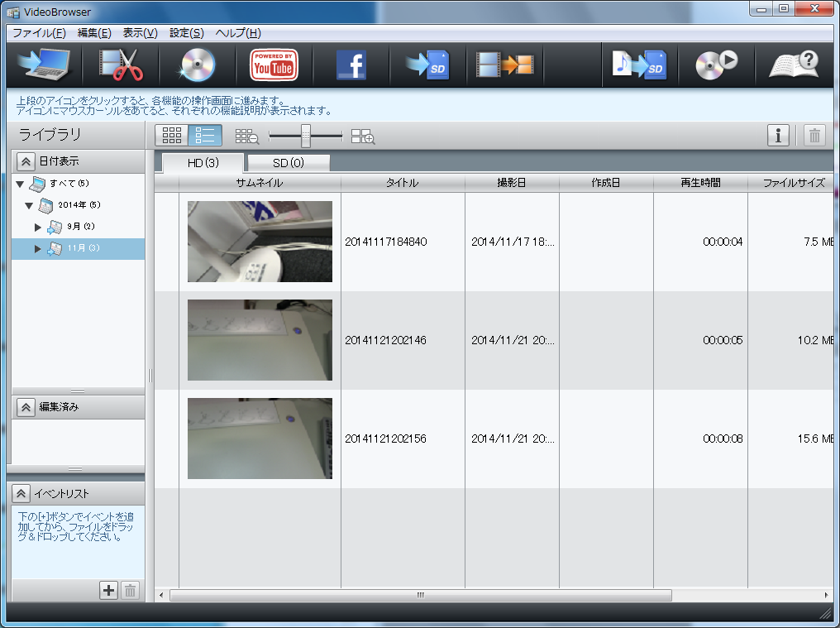Sort by 再生時間 column header
This screenshot has width=840, height=628.
pyautogui.click(x=700, y=182)
